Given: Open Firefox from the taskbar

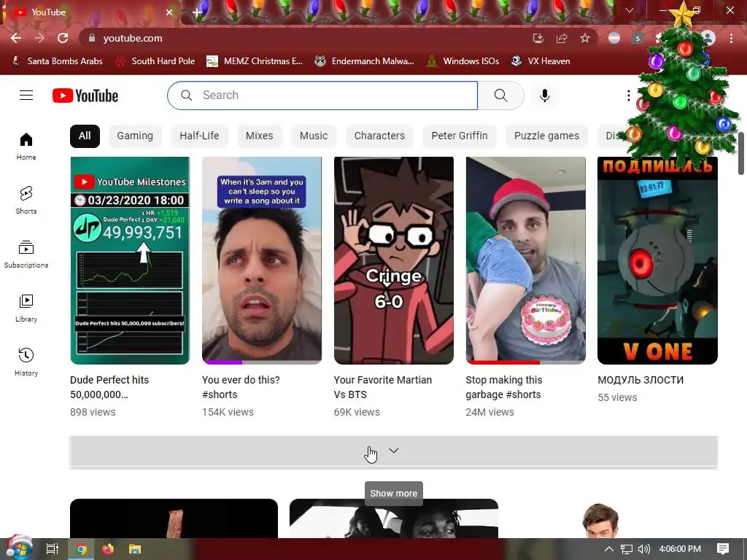Looking at the screenshot, I should (108, 549).
